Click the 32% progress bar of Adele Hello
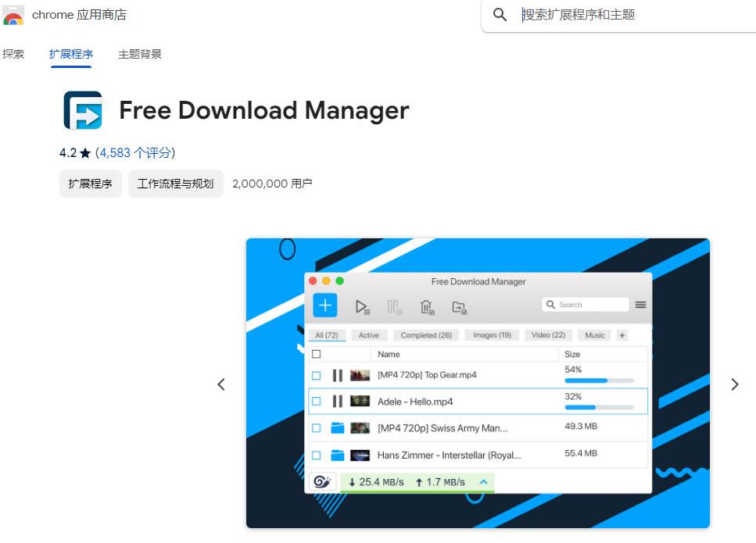The image size is (756, 543). pos(600,408)
